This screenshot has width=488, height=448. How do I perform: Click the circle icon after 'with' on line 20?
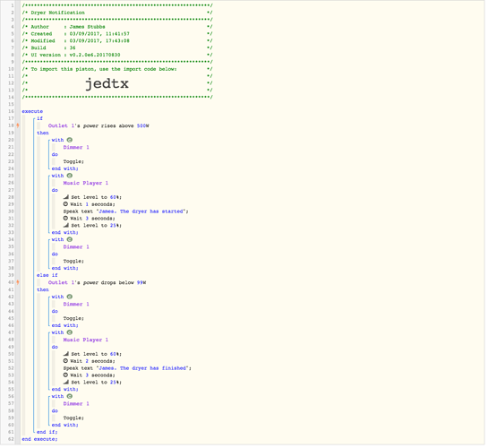[x=70, y=141]
